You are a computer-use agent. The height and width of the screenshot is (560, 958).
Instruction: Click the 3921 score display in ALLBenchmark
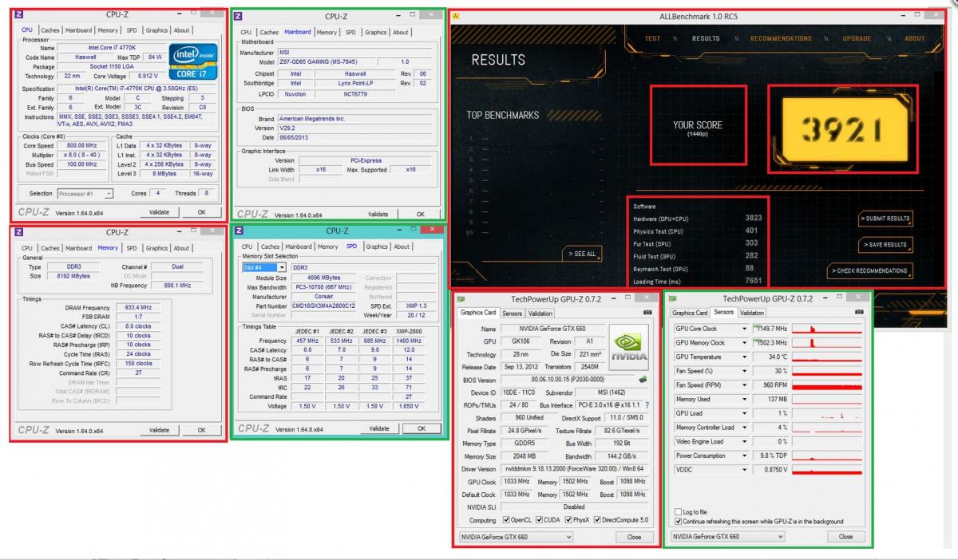tap(843, 128)
